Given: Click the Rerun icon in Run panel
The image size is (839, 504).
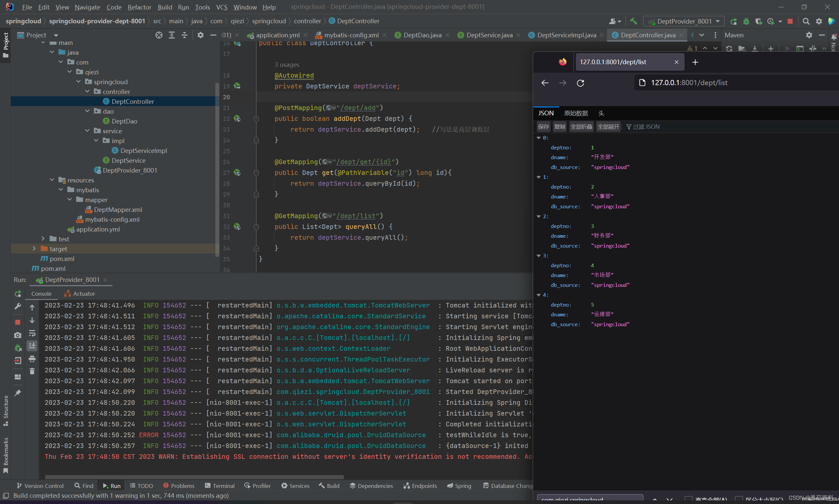Looking at the screenshot, I should pos(18,294).
